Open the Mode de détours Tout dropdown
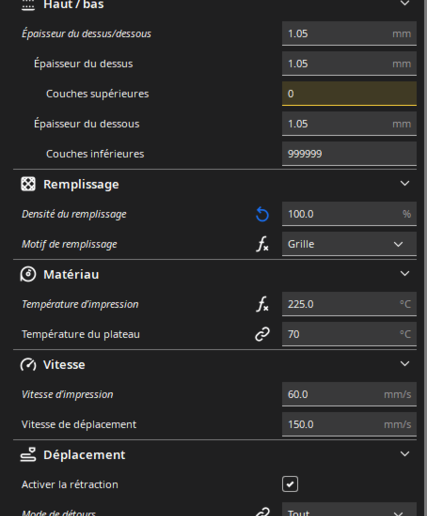The height and width of the screenshot is (516, 427). click(x=349, y=509)
